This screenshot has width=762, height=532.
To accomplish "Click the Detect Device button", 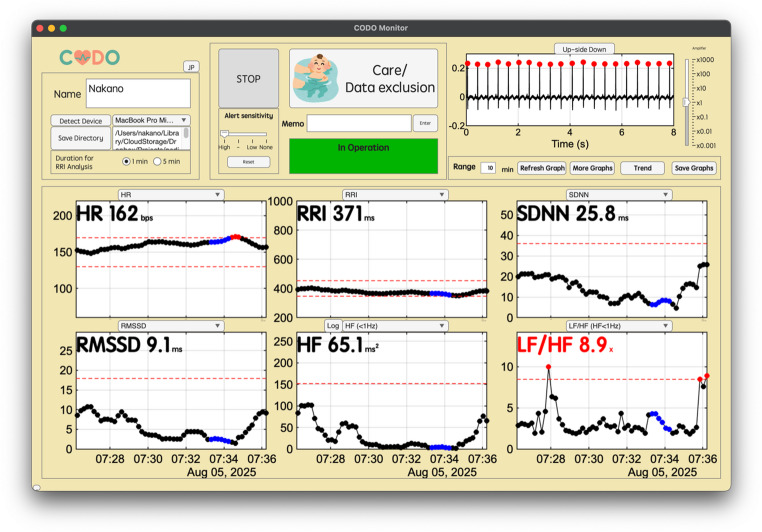I will (x=81, y=120).
